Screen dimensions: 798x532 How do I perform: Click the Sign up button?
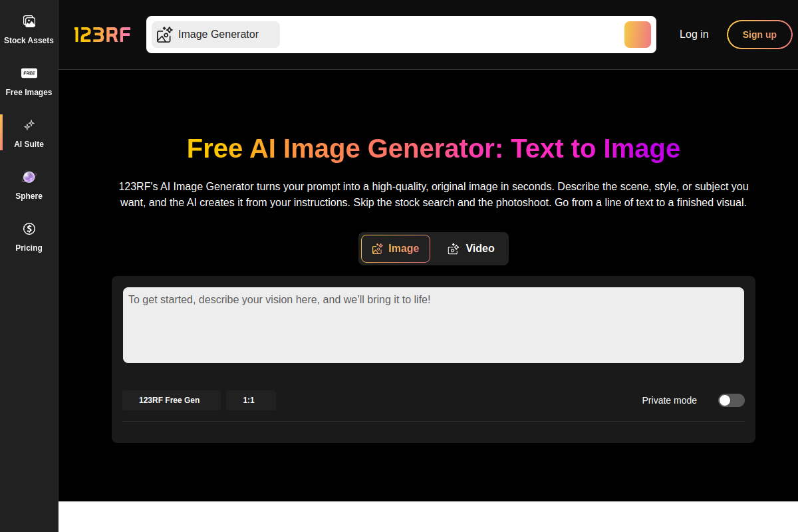(x=759, y=35)
